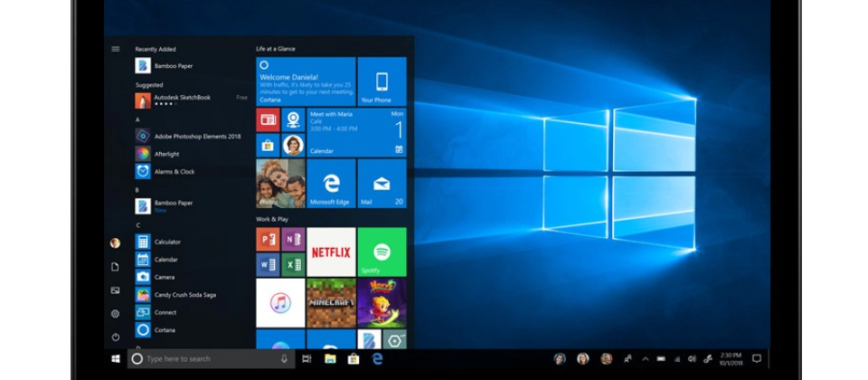Open the Netflix tile
868x380 pixels.
point(331,252)
